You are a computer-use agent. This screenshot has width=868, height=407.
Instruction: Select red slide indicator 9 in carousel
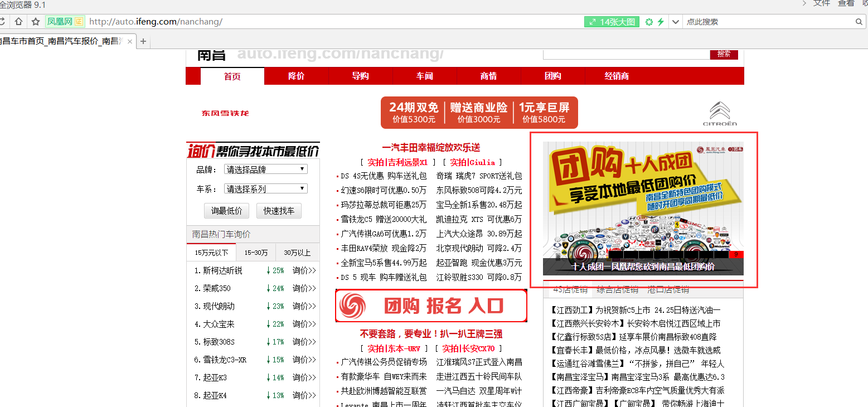tap(736, 254)
